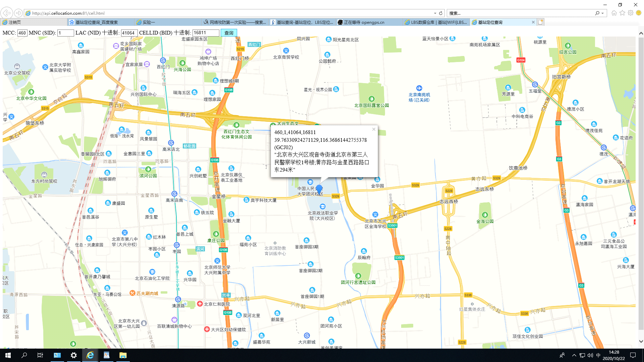The height and width of the screenshot is (362, 644).
Task: Click the browser back arrow
Action: [x=7, y=13]
